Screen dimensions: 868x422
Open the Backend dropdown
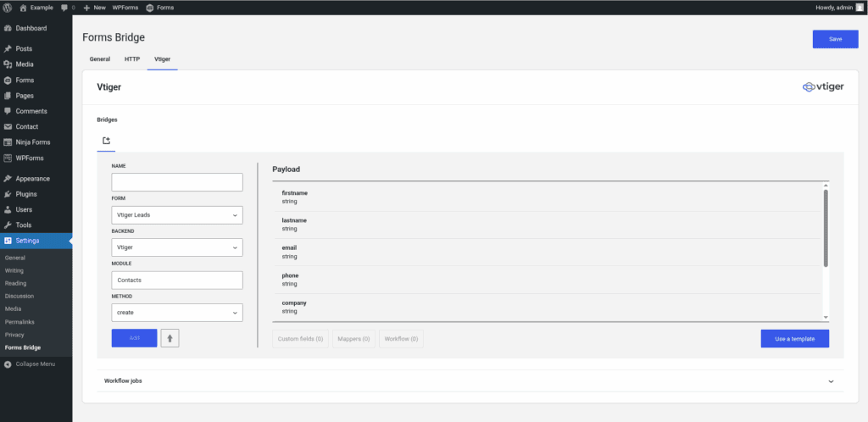tap(177, 247)
